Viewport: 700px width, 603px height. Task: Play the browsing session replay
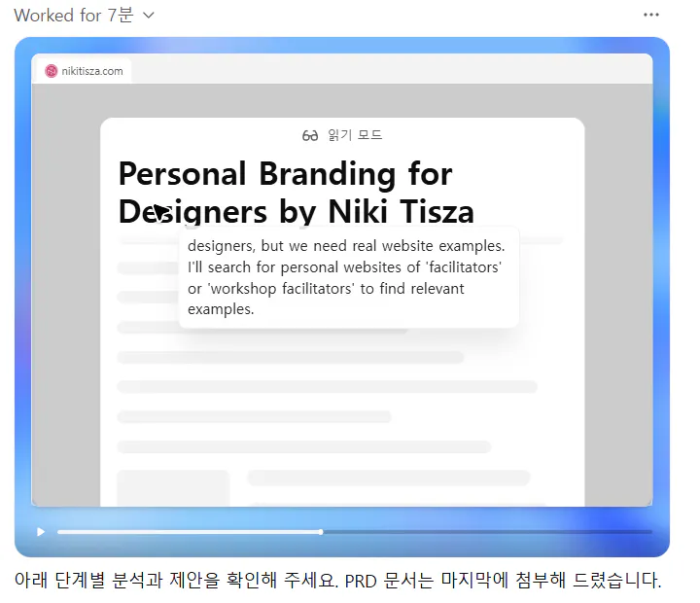(41, 532)
